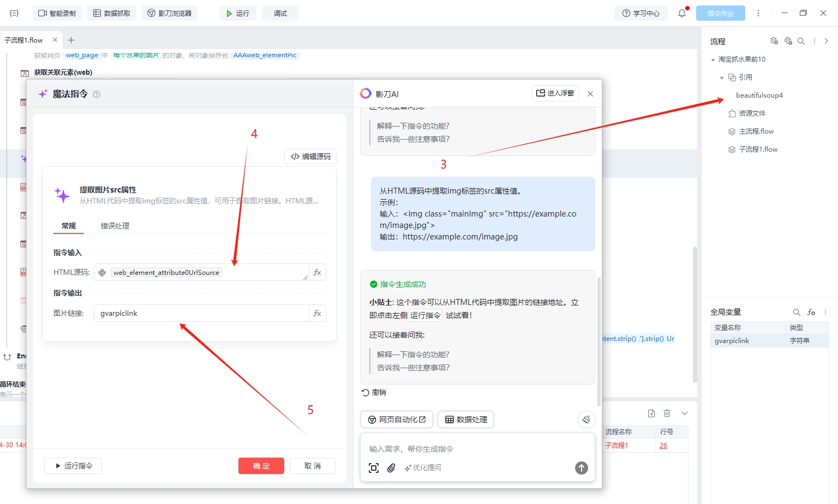Click the search icon in 全局变量 panel

(x=797, y=312)
